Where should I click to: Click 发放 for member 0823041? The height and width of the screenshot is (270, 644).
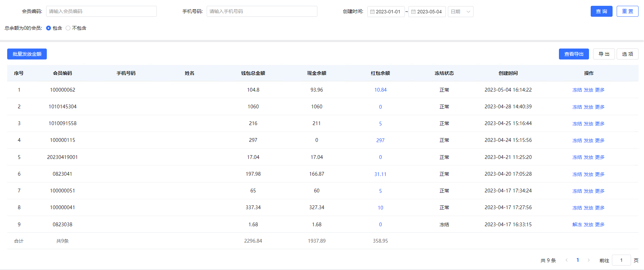[588, 174]
